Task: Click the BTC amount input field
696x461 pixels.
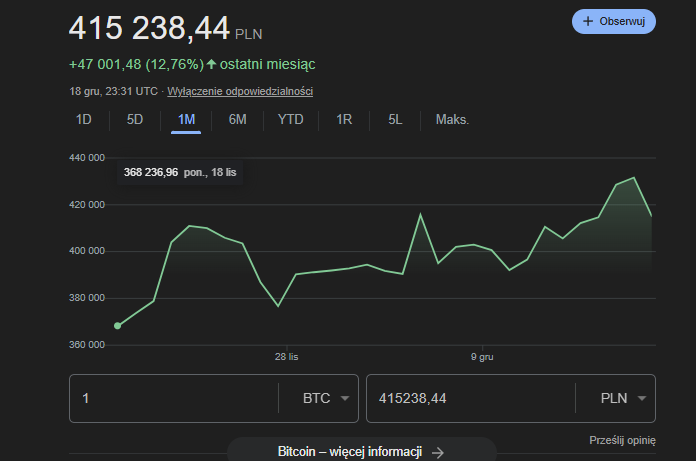Action: coord(174,398)
